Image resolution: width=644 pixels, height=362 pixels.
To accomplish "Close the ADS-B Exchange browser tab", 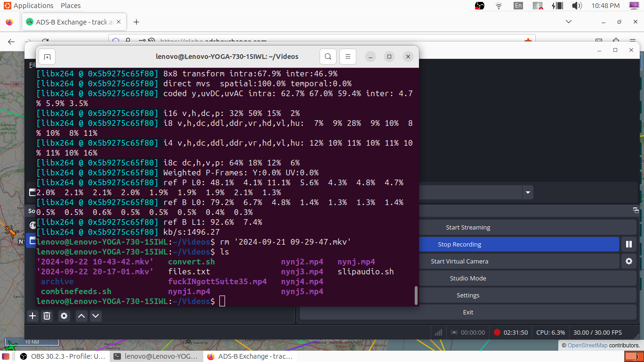I will [x=118, y=22].
